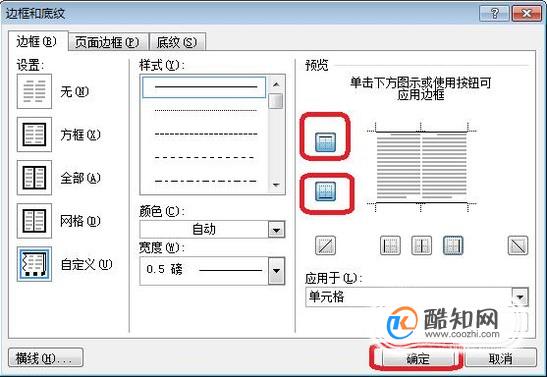Toggle the left border button
Image resolution: width=547 pixels, height=377 pixels.
tap(390, 246)
